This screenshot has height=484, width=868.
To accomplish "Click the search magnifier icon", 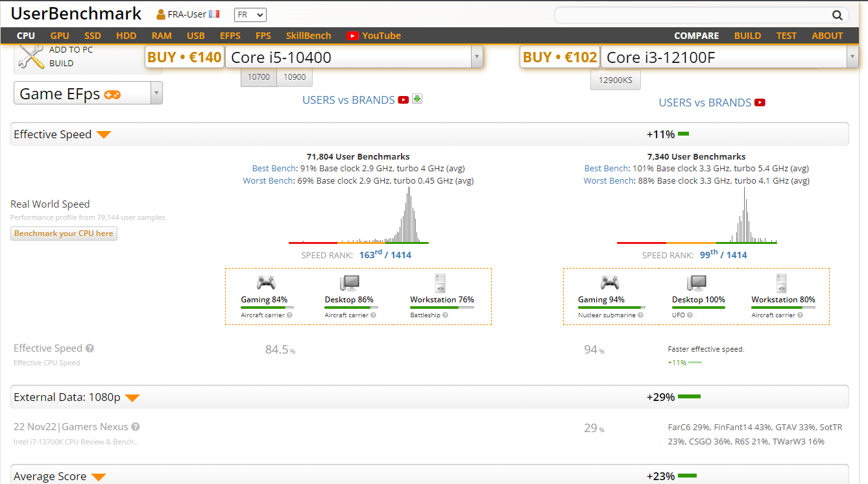I will tap(838, 15).
